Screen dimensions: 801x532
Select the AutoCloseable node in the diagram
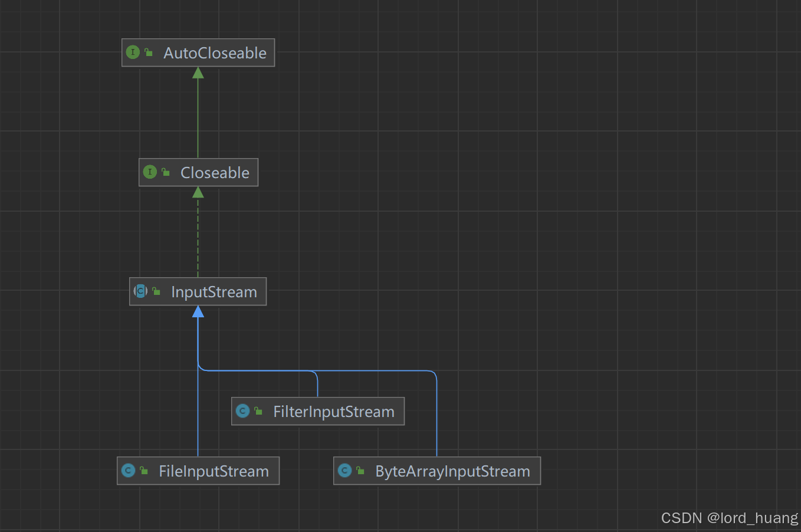point(214,52)
